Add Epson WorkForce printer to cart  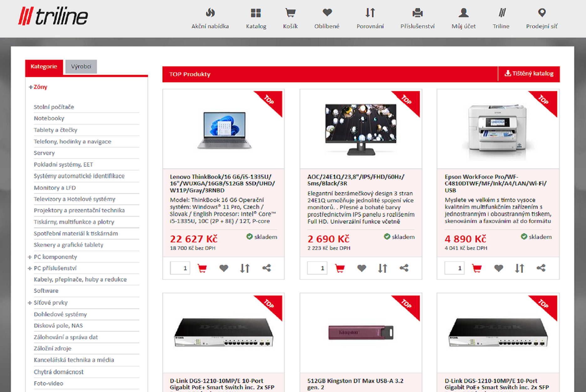click(477, 268)
